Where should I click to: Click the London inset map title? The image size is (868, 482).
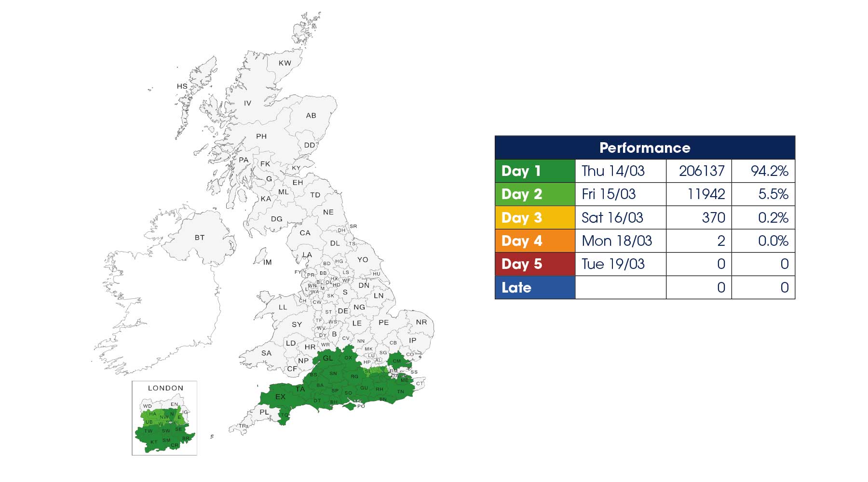click(x=165, y=388)
